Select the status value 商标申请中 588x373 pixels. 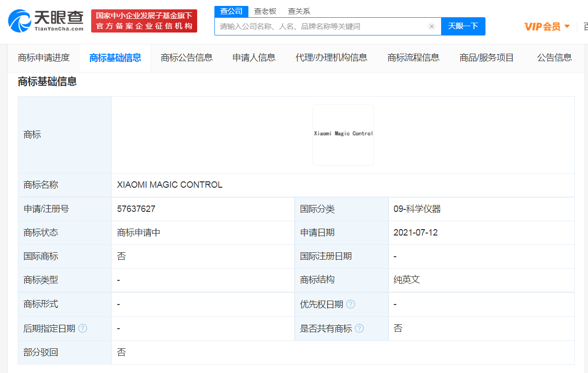click(x=138, y=233)
